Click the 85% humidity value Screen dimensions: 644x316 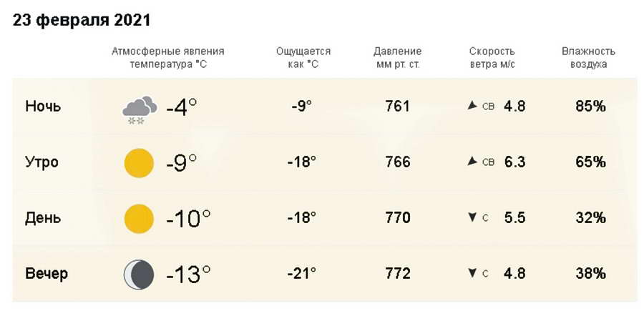point(590,107)
